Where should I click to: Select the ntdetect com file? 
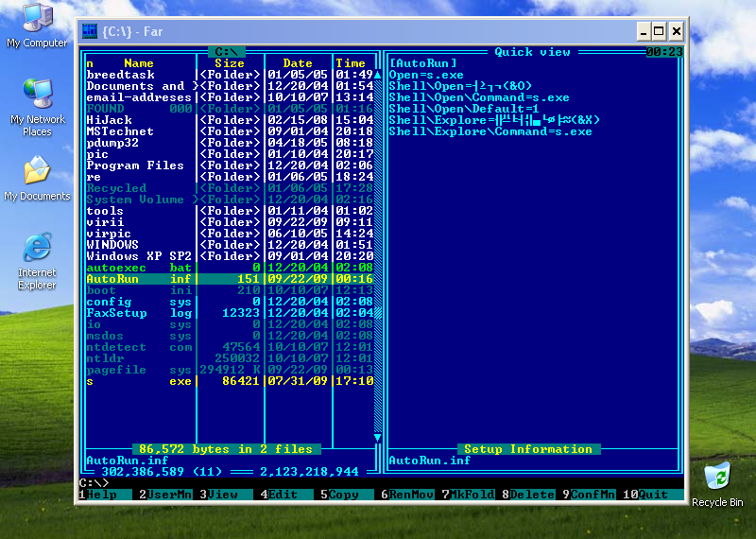point(230,347)
